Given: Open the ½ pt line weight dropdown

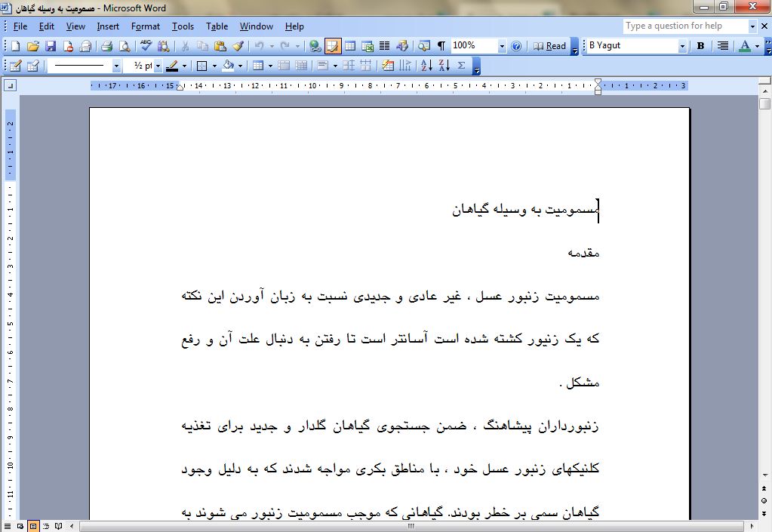Looking at the screenshot, I should click(x=158, y=66).
